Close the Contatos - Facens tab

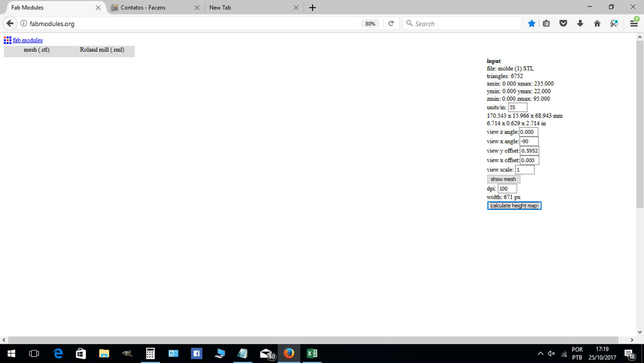tap(197, 7)
